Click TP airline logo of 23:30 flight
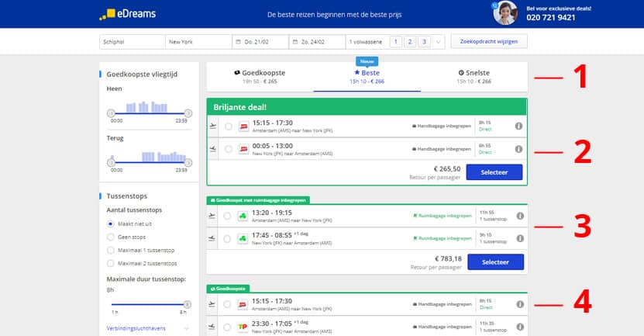 pos(243,327)
